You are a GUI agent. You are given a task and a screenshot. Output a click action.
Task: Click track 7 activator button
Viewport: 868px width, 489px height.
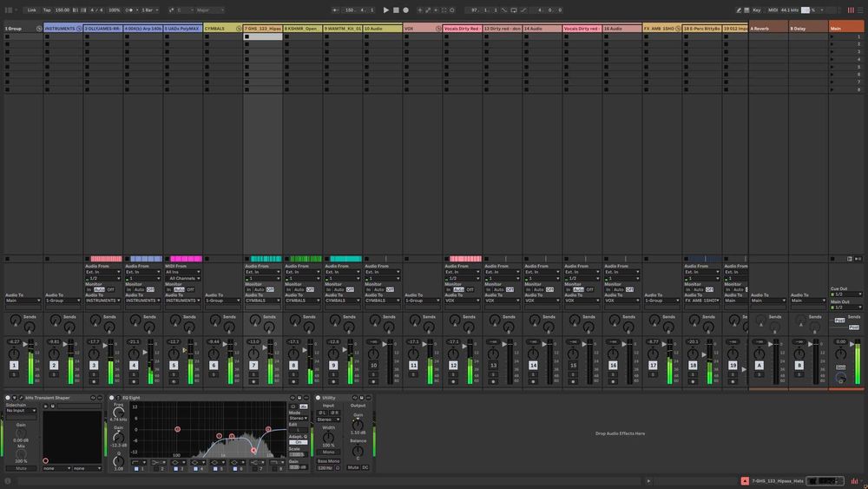click(x=253, y=366)
